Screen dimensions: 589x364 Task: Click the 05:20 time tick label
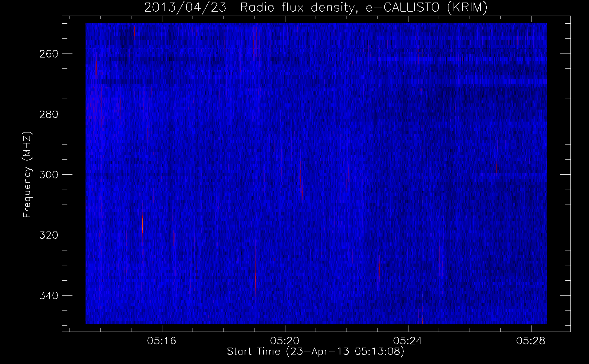[x=285, y=341]
